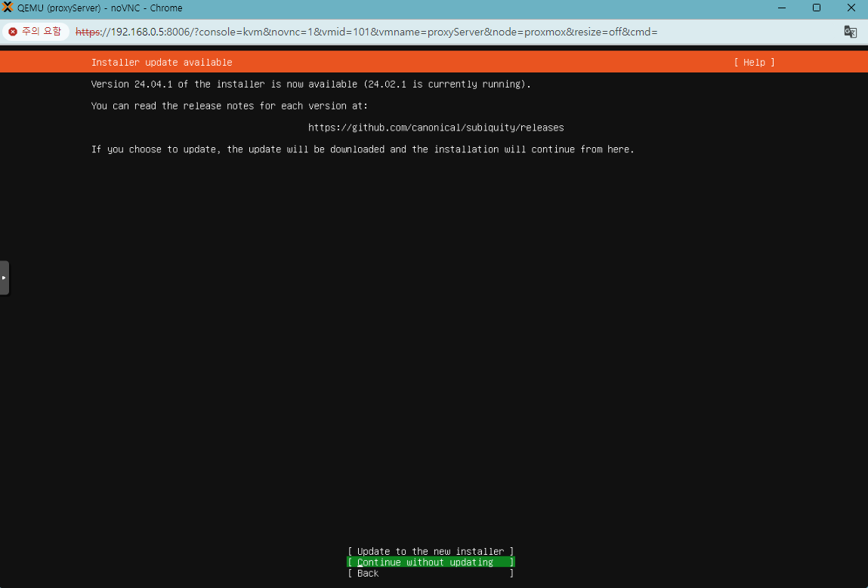Open installer Help menu
The width and height of the screenshot is (868, 588).
754,63
